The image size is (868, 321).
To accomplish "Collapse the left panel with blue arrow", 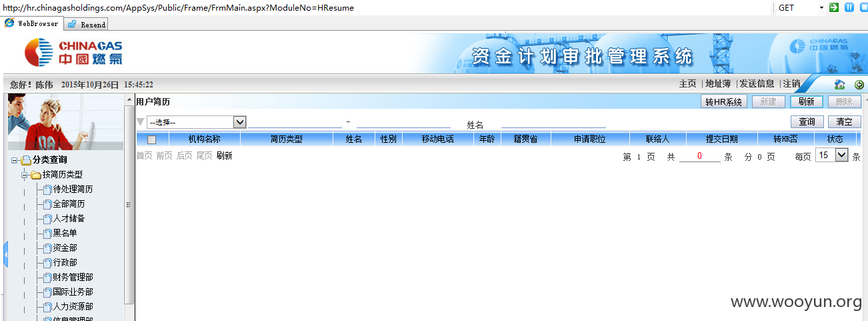I will click(x=5, y=255).
